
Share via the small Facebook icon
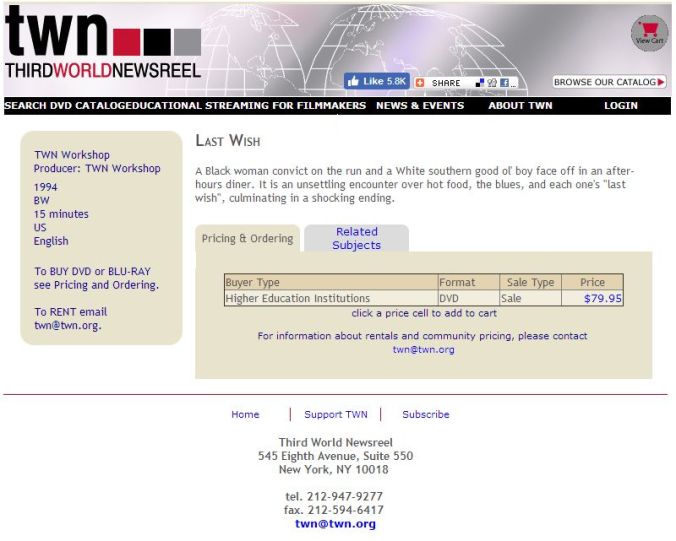(503, 83)
